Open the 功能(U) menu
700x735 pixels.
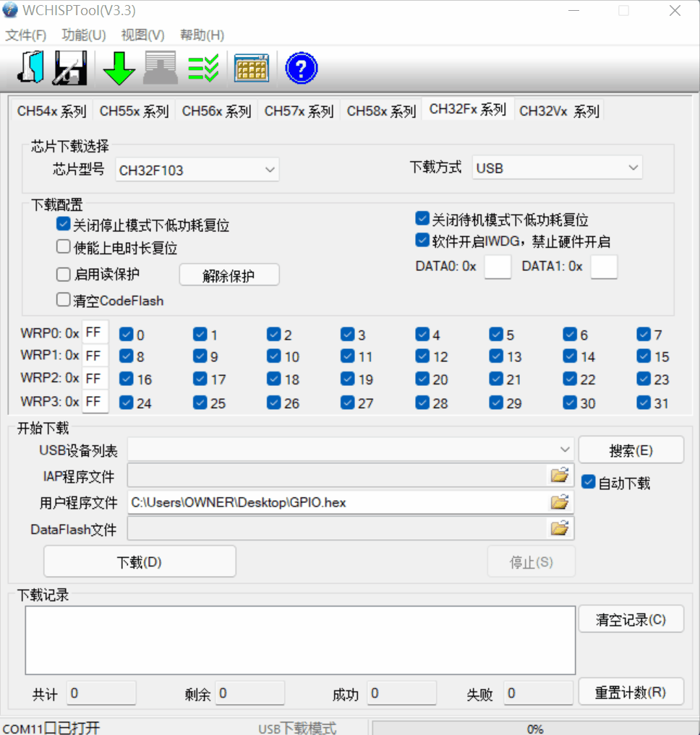(x=83, y=34)
